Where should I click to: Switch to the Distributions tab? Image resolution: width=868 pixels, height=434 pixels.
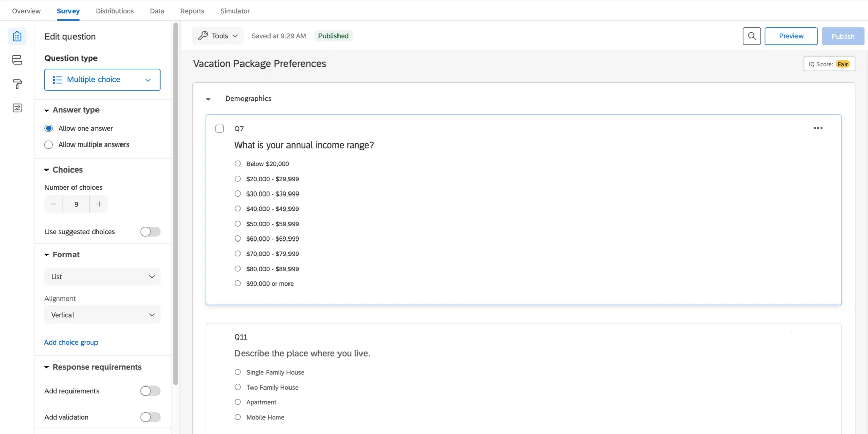[114, 11]
